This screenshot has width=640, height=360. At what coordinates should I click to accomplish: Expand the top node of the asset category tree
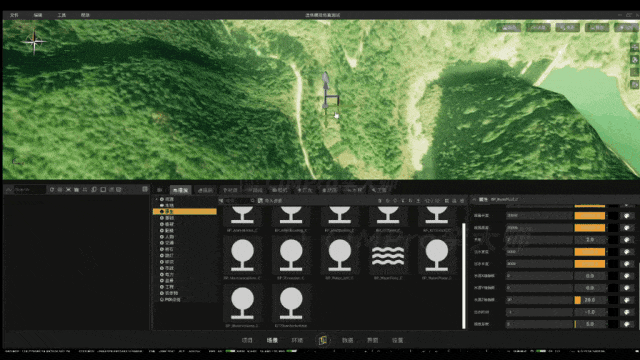pos(156,199)
